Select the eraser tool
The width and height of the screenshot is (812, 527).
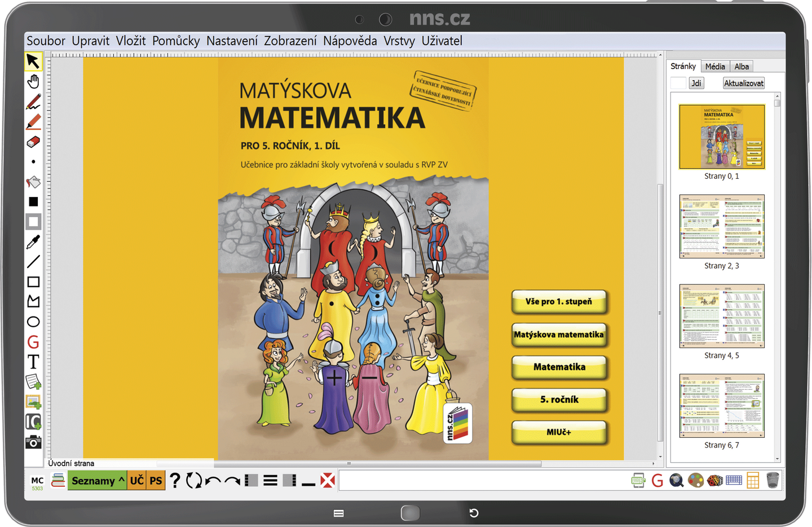tap(32, 142)
